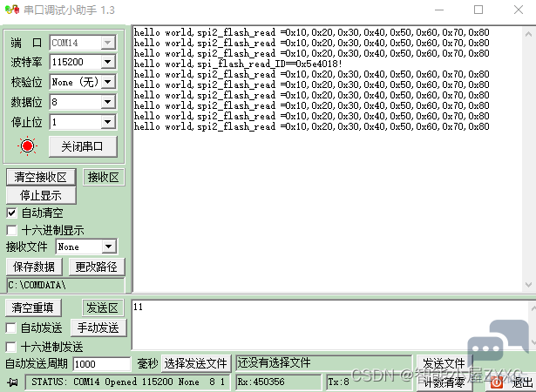Click the 计数清零 button
This screenshot has height=392, width=536.
click(x=444, y=382)
